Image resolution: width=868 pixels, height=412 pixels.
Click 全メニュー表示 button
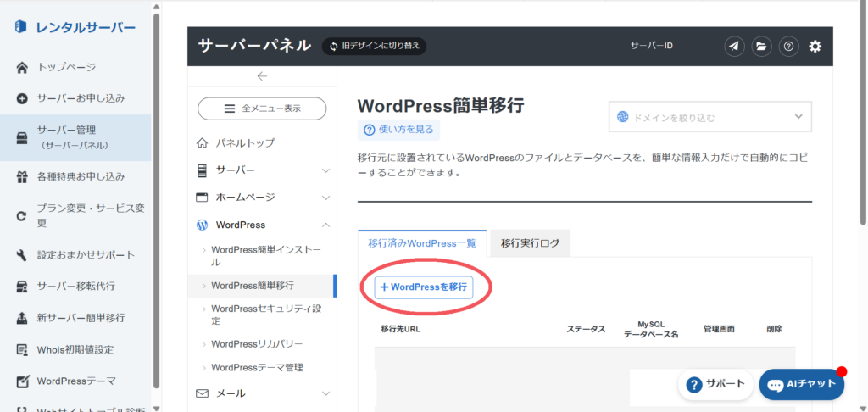262,109
